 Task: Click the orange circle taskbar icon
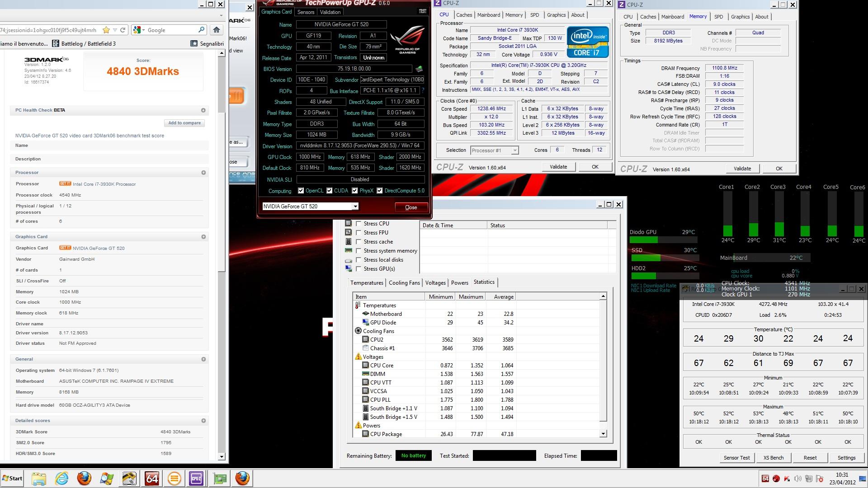pyautogui.click(x=174, y=479)
